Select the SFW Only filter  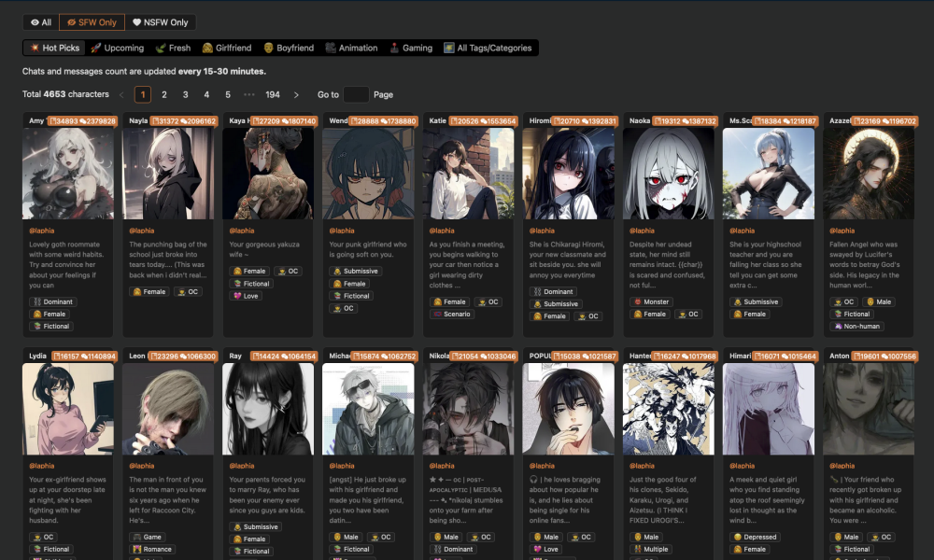(92, 22)
